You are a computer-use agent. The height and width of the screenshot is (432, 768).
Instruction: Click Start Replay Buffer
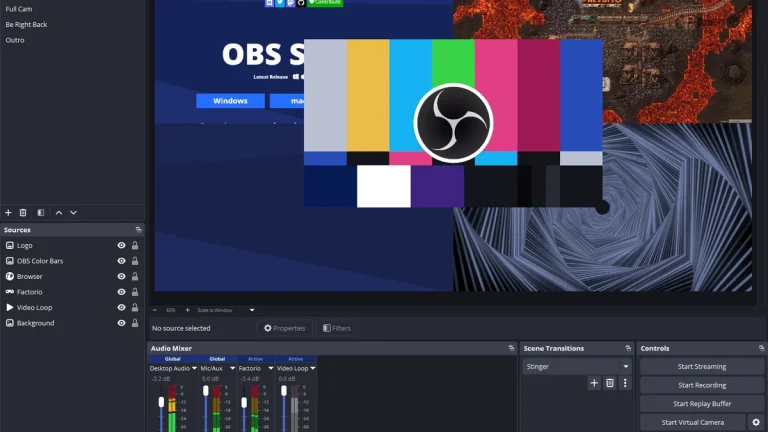click(x=702, y=404)
